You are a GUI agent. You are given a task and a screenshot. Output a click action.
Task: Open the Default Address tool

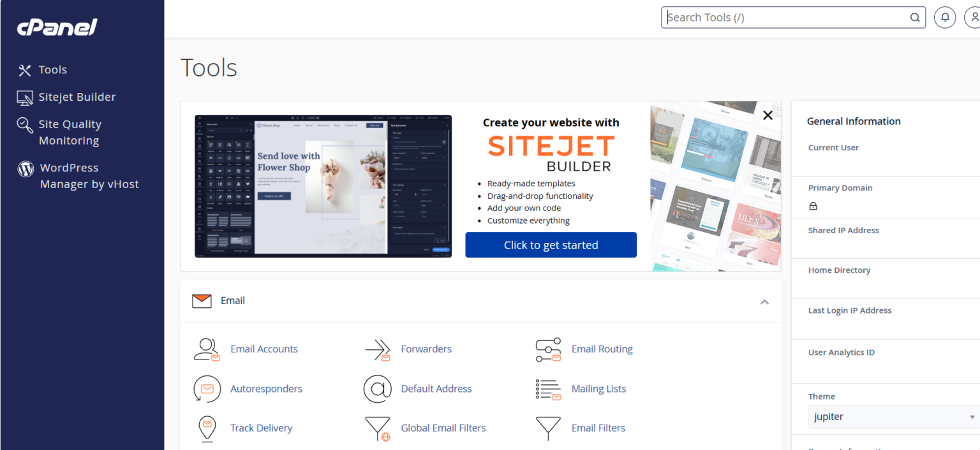coord(378,389)
